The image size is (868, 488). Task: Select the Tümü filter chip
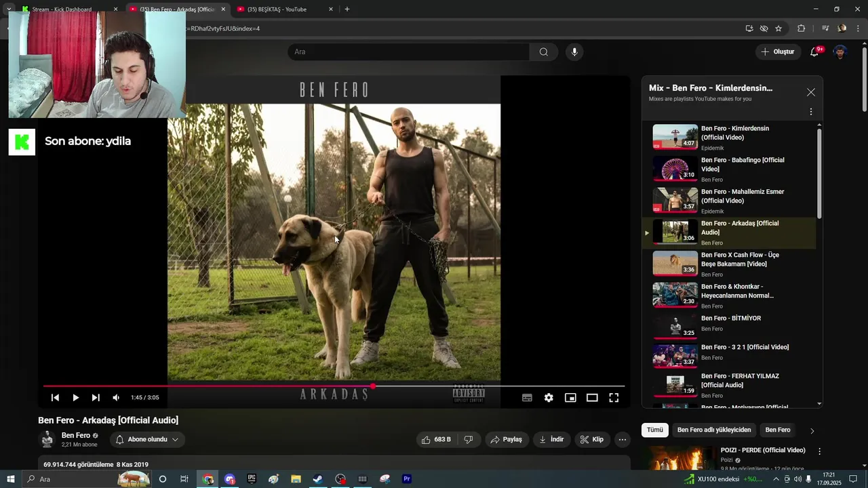655,430
